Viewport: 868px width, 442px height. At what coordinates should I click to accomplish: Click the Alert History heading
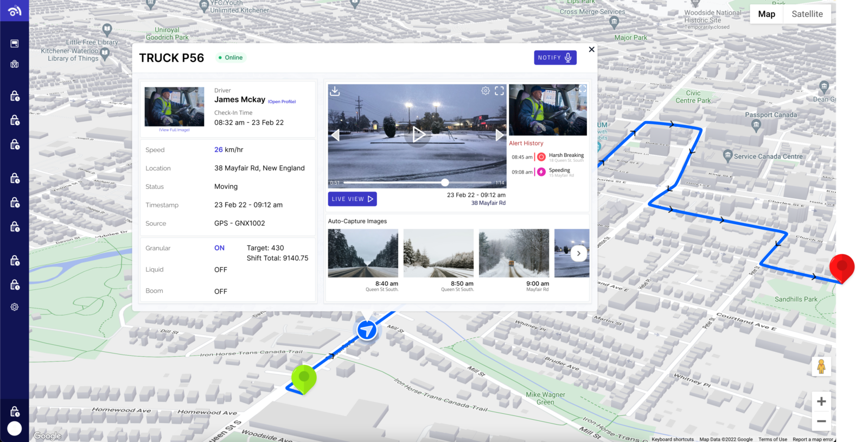point(526,143)
